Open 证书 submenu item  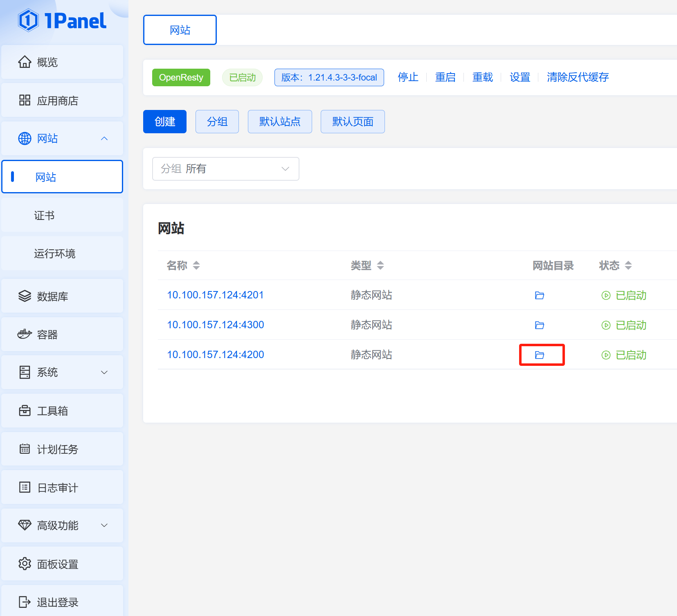(44, 215)
